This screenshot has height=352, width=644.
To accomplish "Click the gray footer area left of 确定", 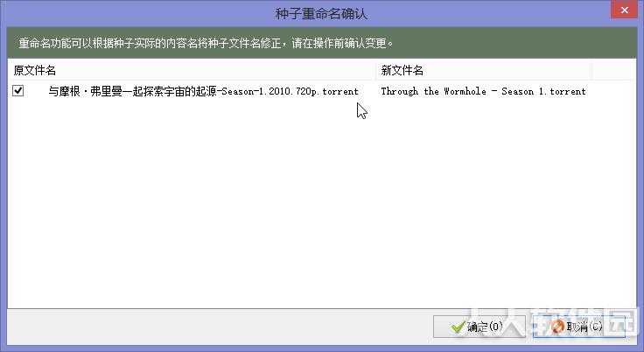I will [220, 327].
